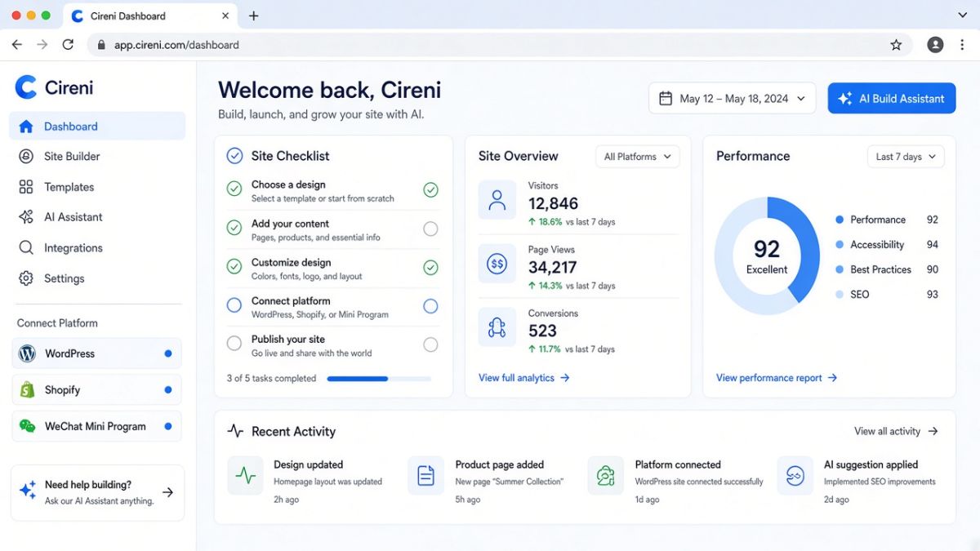Image resolution: width=980 pixels, height=551 pixels.
Task: Click the arrow in the Need help building card
Action: point(167,492)
